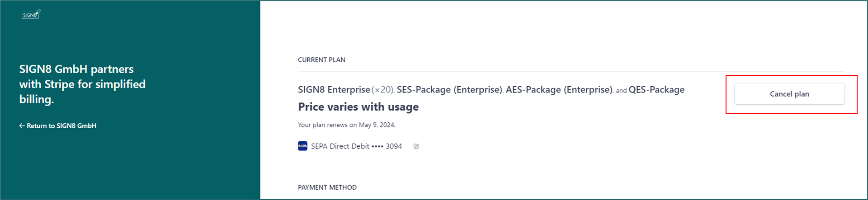Click the 3094 account ending digits
The image size is (868, 200).
click(x=394, y=146)
